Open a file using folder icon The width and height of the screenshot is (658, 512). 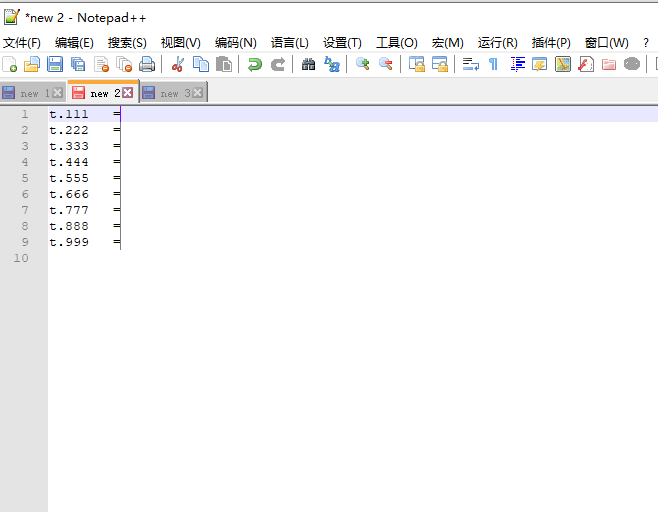pyautogui.click(x=32, y=64)
